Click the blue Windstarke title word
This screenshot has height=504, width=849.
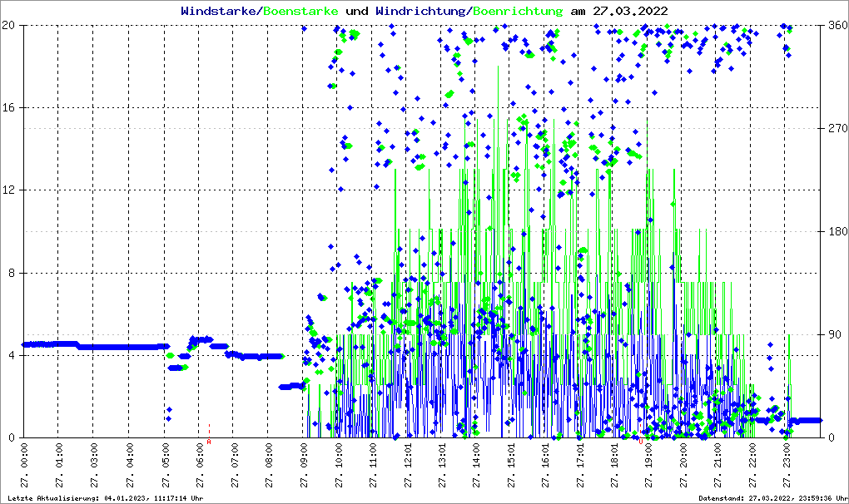[x=219, y=11]
